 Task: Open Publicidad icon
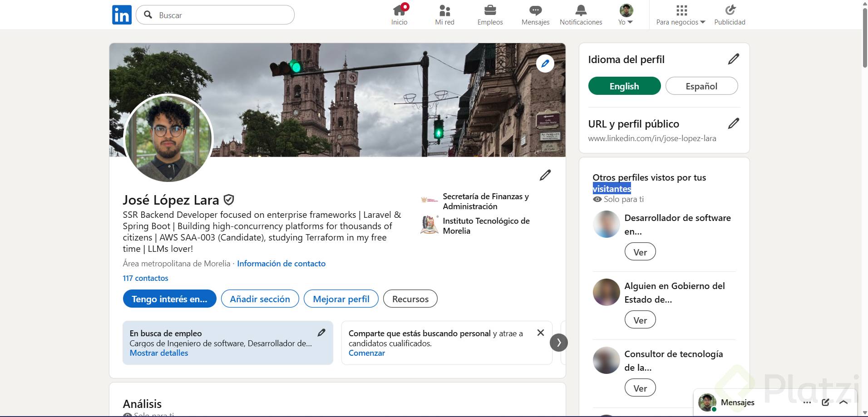point(730,10)
